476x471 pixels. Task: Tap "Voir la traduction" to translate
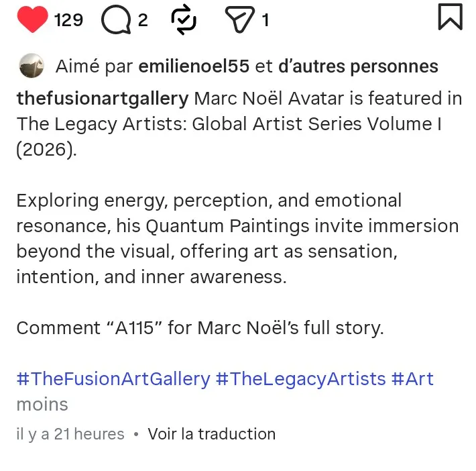(x=211, y=434)
